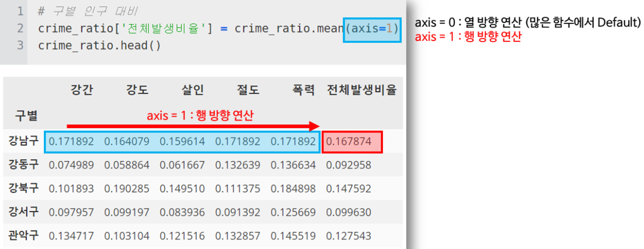Click the 관악구 row label

[24, 236]
